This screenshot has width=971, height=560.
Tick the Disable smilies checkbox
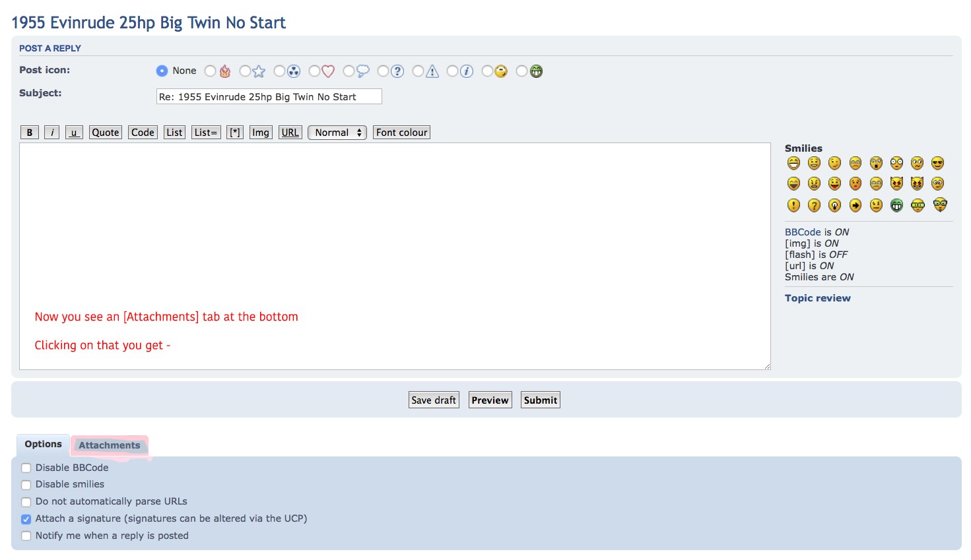26,485
